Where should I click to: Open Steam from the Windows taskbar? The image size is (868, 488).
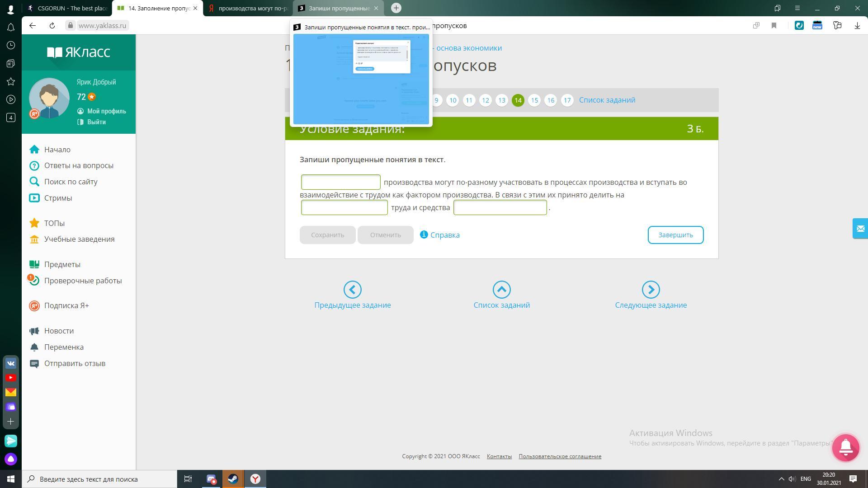click(233, 479)
